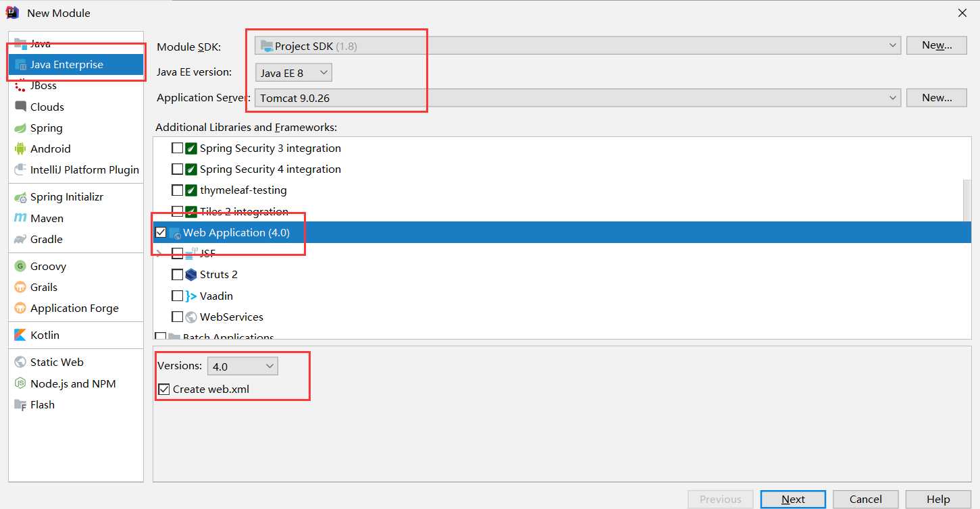Select Java Enterprise module type
The width and height of the screenshot is (980, 509).
coord(76,65)
